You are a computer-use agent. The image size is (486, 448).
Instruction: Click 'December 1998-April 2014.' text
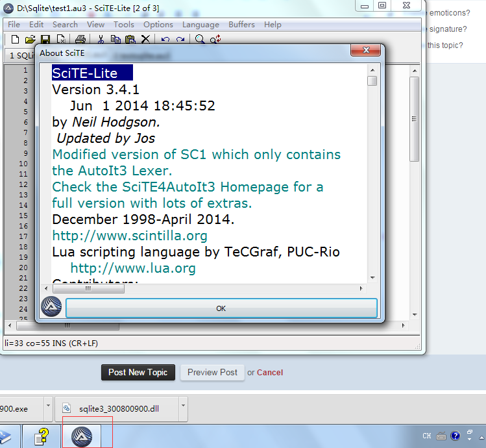pyautogui.click(x=143, y=219)
